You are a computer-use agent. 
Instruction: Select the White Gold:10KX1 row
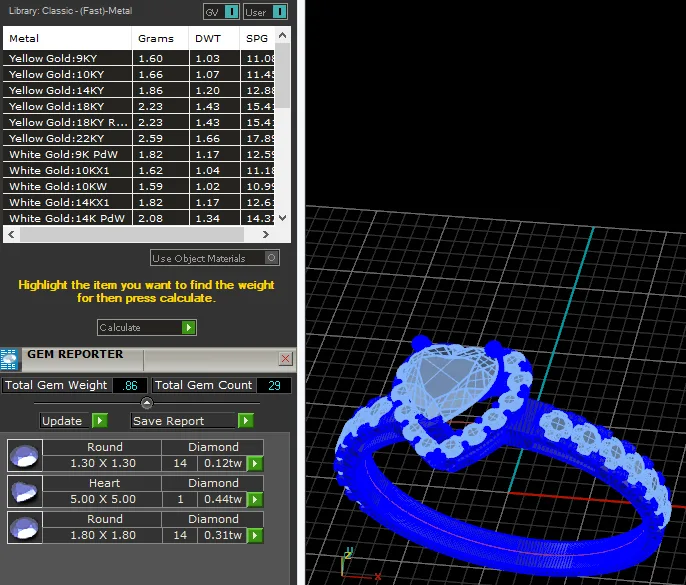tap(139, 170)
